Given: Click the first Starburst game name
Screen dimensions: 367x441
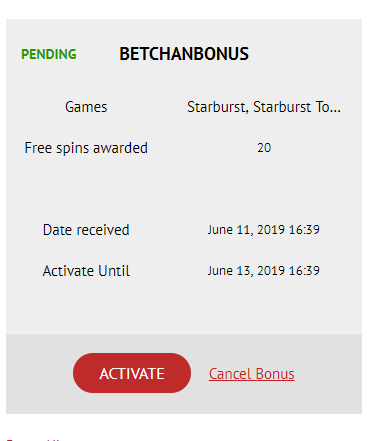Looking at the screenshot, I should coord(217,107).
